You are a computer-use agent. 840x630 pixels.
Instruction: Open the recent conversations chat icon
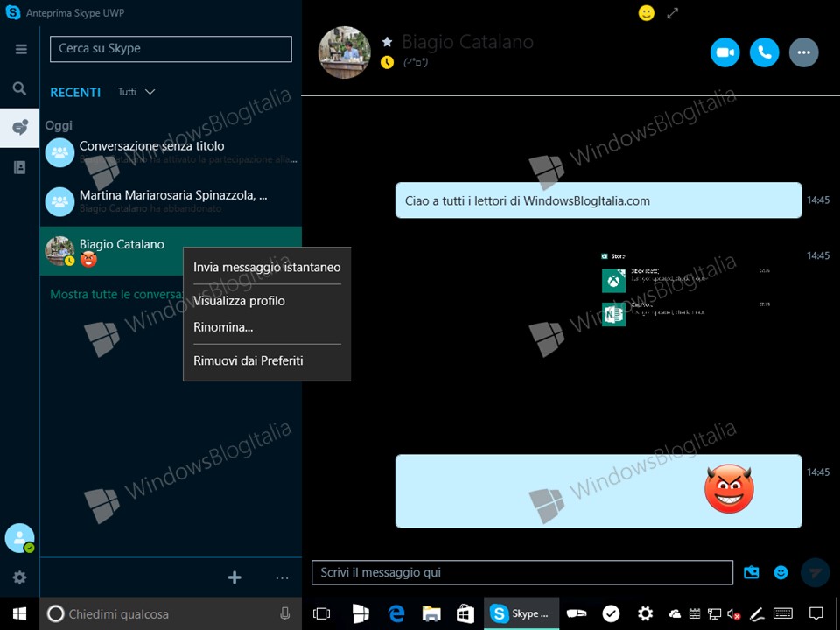click(20, 128)
